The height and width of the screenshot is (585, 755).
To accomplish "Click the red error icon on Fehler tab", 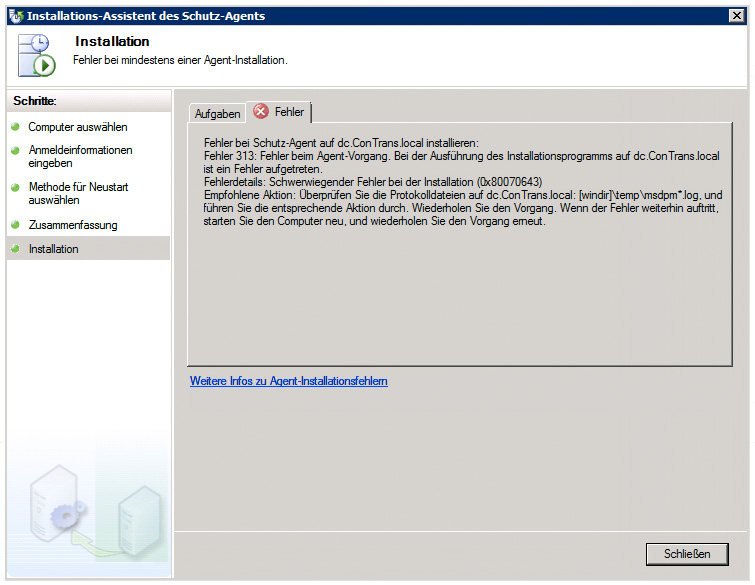I will [260, 111].
